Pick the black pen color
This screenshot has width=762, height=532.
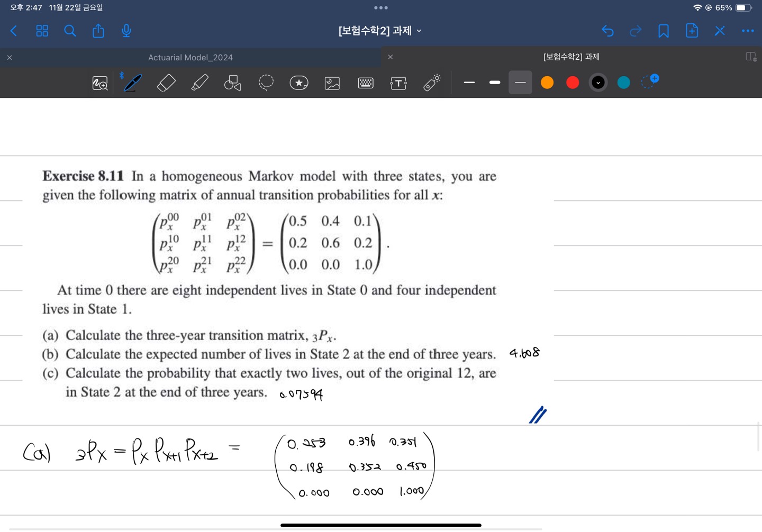(598, 82)
